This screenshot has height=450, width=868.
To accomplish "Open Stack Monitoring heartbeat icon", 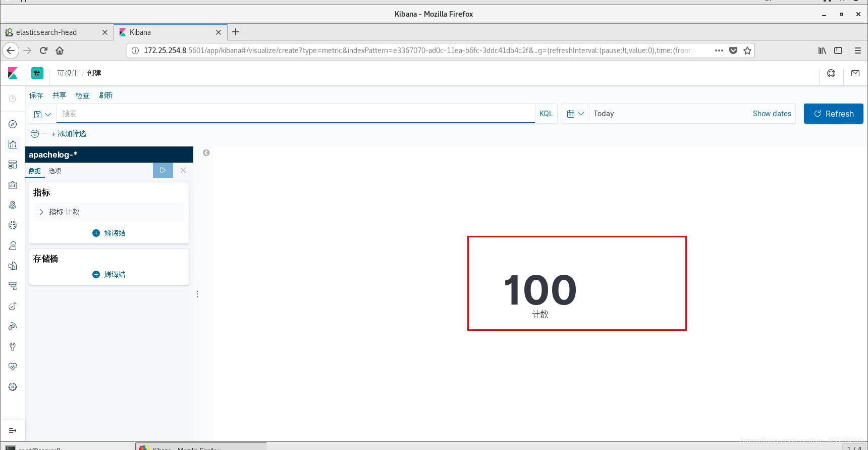I will click(x=13, y=367).
